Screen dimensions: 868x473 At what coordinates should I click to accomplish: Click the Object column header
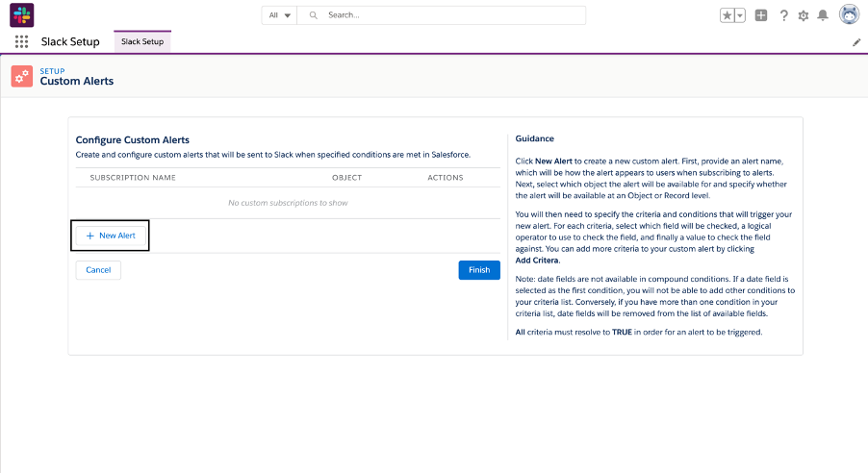[346, 178]
